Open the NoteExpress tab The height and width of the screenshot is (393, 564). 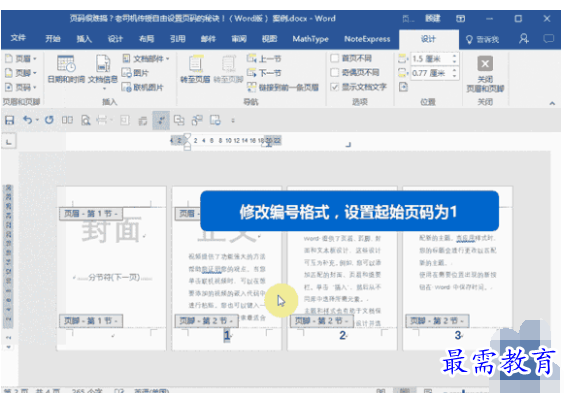[367, 39]
